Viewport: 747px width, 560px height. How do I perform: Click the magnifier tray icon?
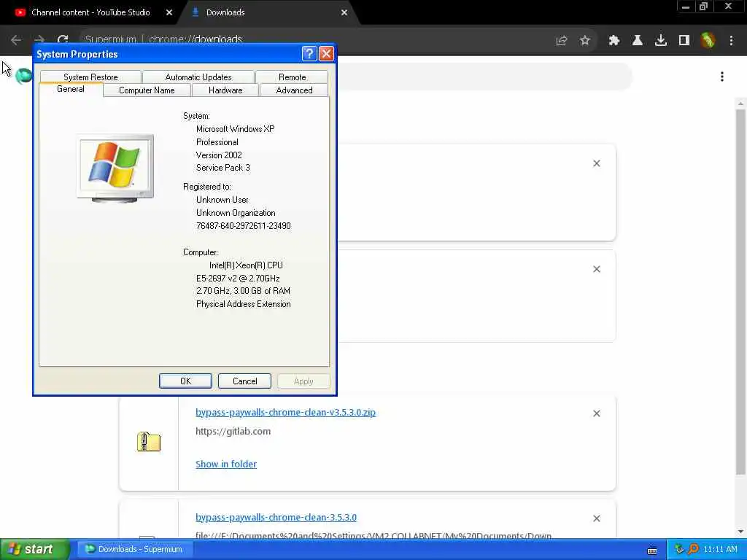coord(693,549)
